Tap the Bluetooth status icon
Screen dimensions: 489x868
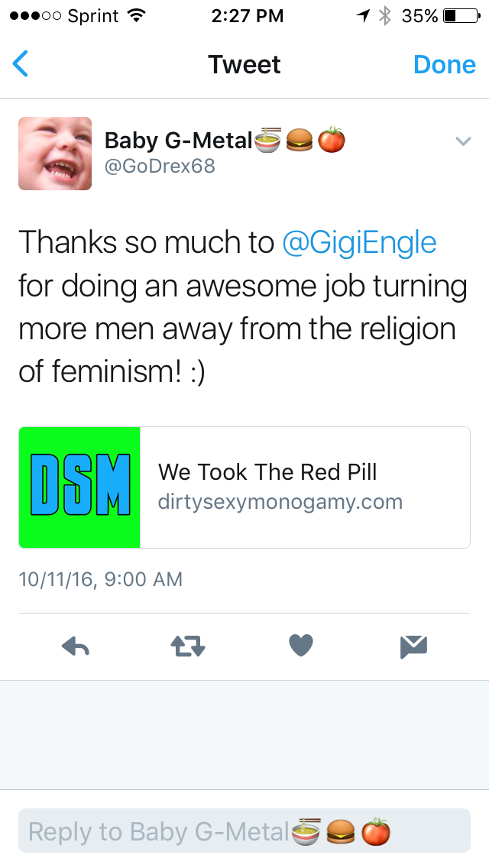(384, 15)
